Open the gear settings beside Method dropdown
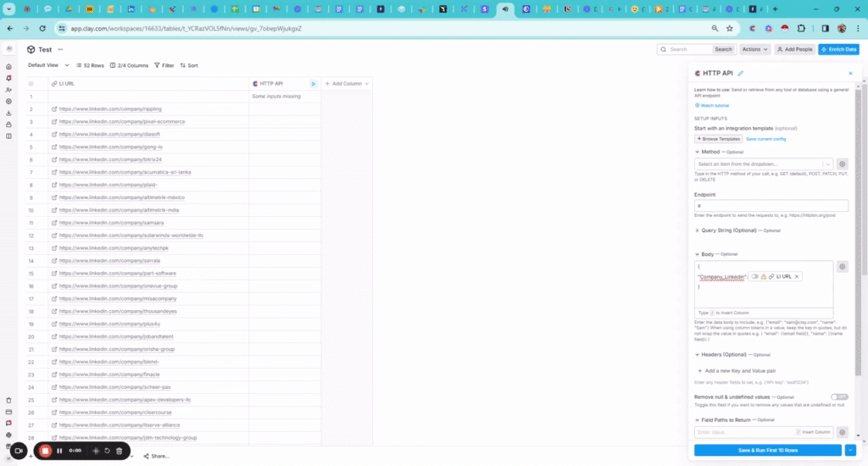Screen dimensions: 868x466 click(x=842, y=164)
